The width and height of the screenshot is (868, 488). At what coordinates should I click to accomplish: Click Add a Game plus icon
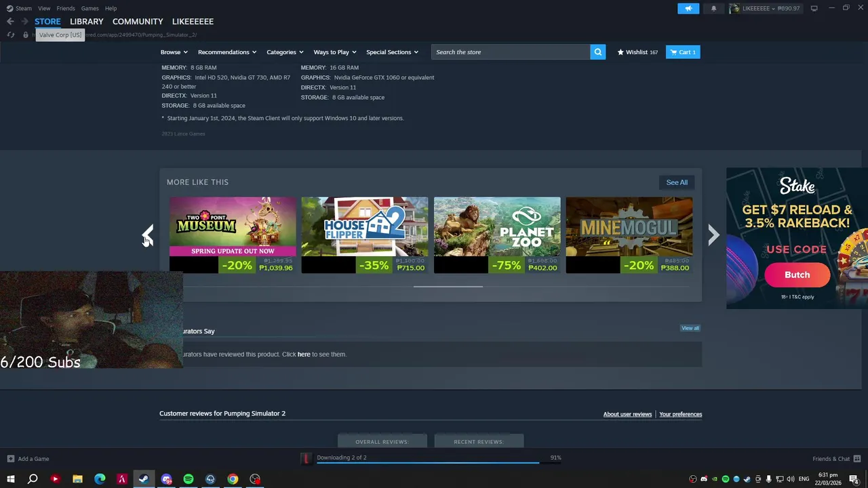coord(10,459)
